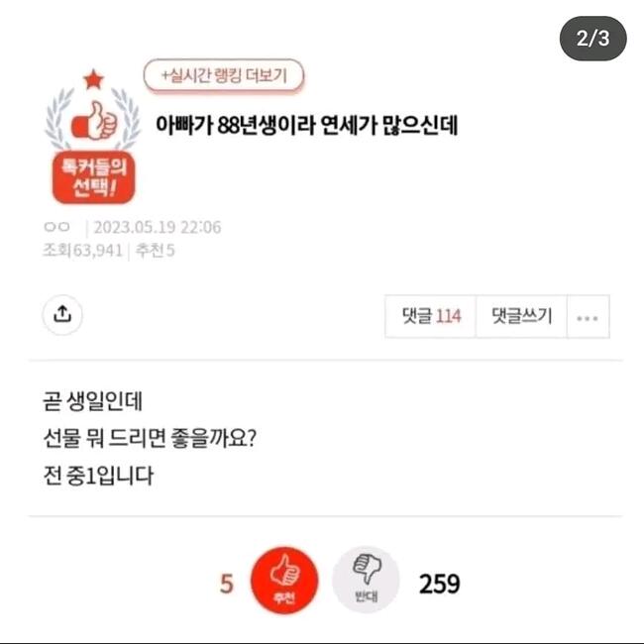The image size is (644, 644).
Task: Click the thumbs-up laurel award badge
Action: pos(93,121)
